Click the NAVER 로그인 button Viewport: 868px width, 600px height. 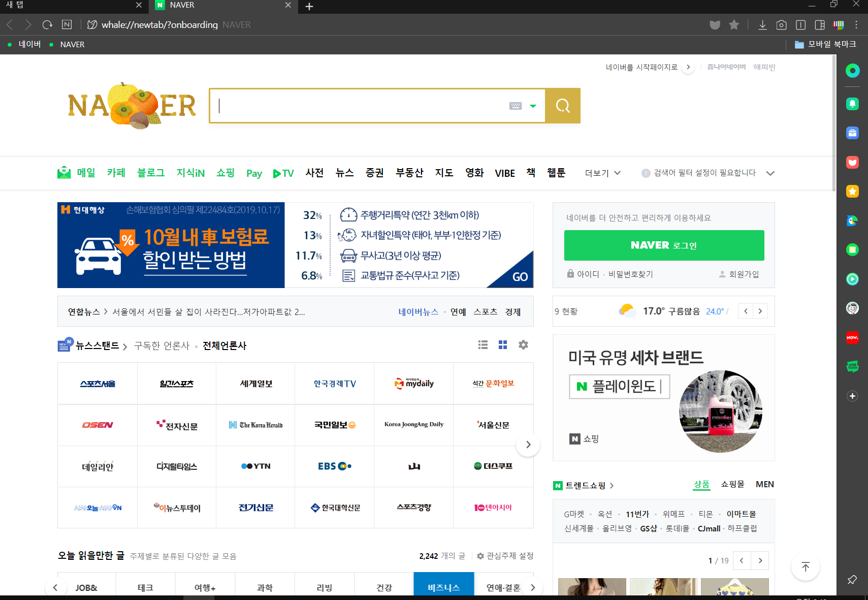pos(664,245)
